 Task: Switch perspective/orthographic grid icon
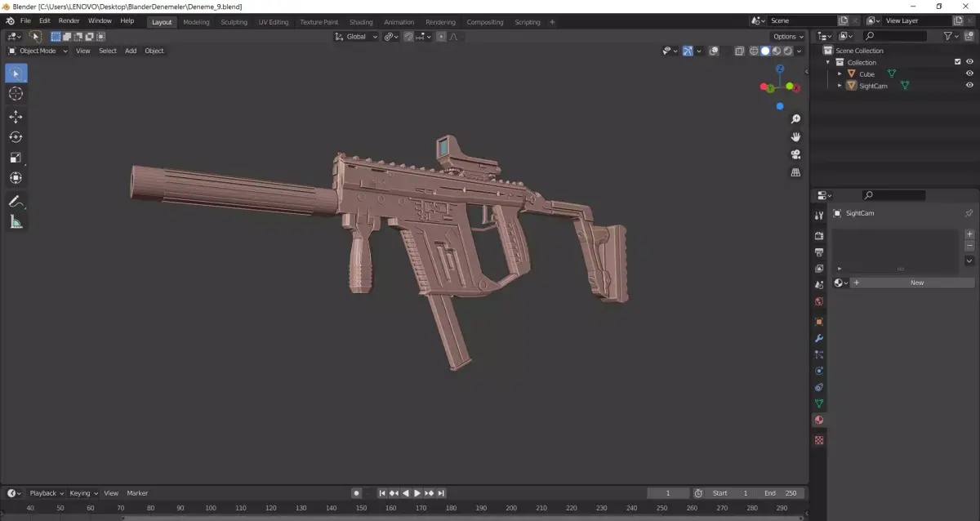795,173
